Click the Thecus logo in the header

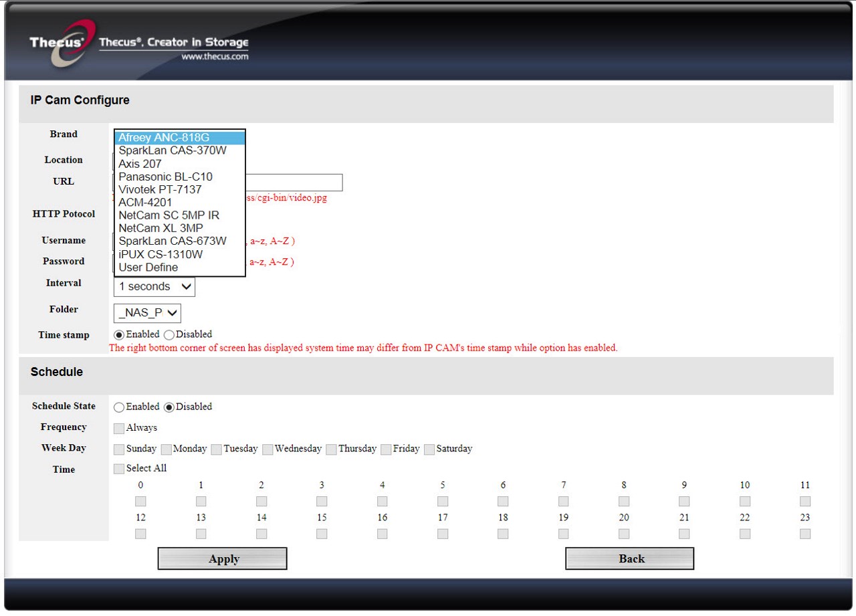(x=63, y=43)
